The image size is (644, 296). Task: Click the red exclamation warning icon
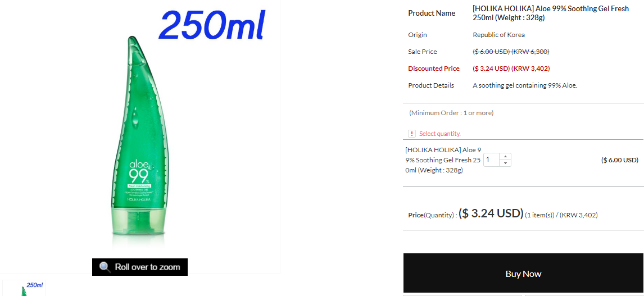click(411, 134)
